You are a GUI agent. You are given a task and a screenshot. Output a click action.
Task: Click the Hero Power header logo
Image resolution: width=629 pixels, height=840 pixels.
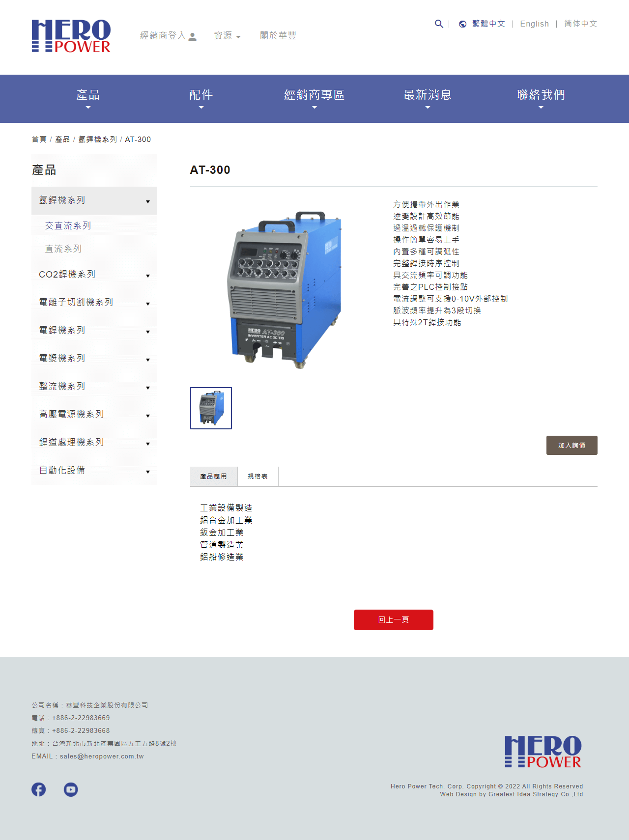71,36
